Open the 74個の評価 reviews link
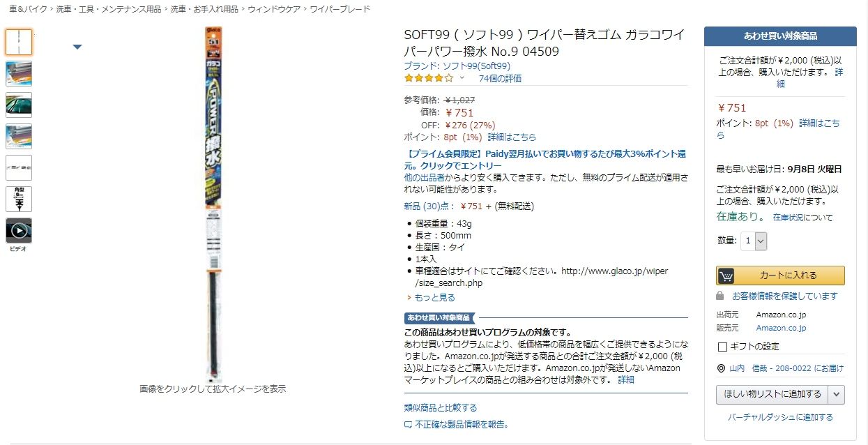Image resolution: width=868 pixels, height=445 pixels. click(500, 78)
